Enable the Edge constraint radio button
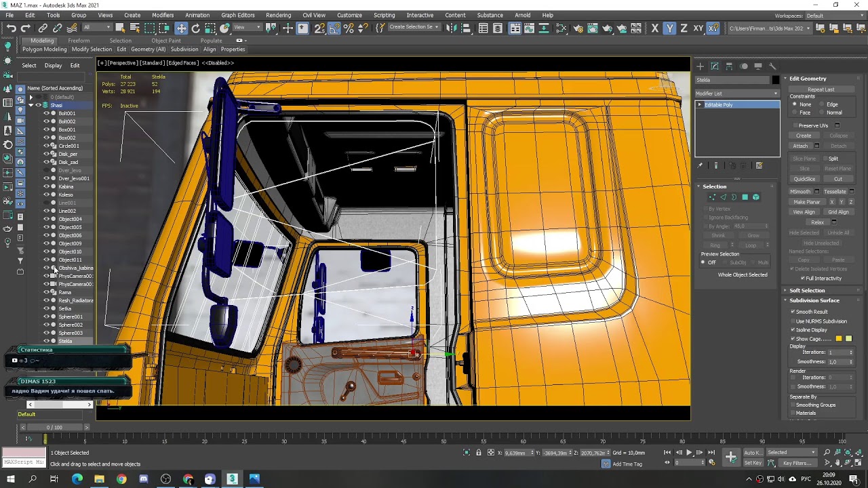The width and height of the screenshot is (868, 488). 821,104
